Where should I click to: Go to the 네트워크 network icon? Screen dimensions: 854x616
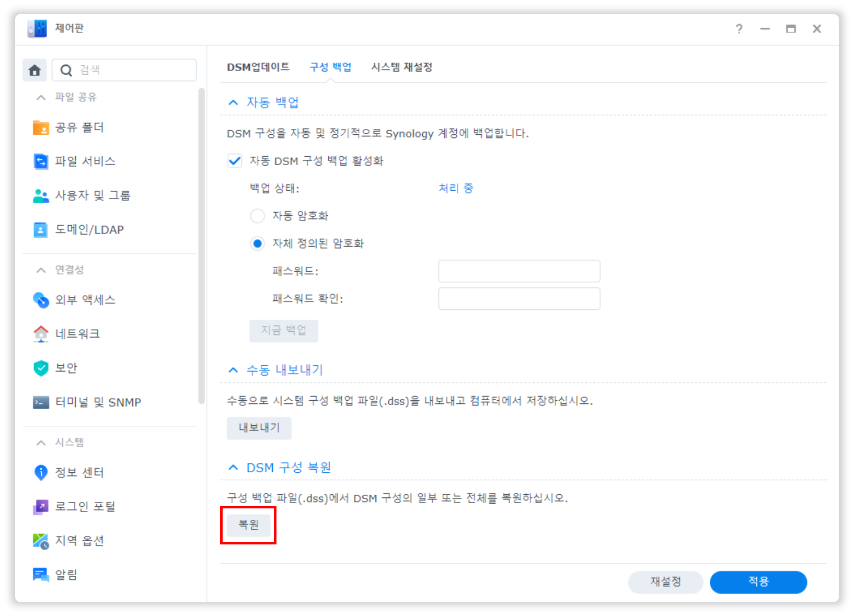(41, 334)
